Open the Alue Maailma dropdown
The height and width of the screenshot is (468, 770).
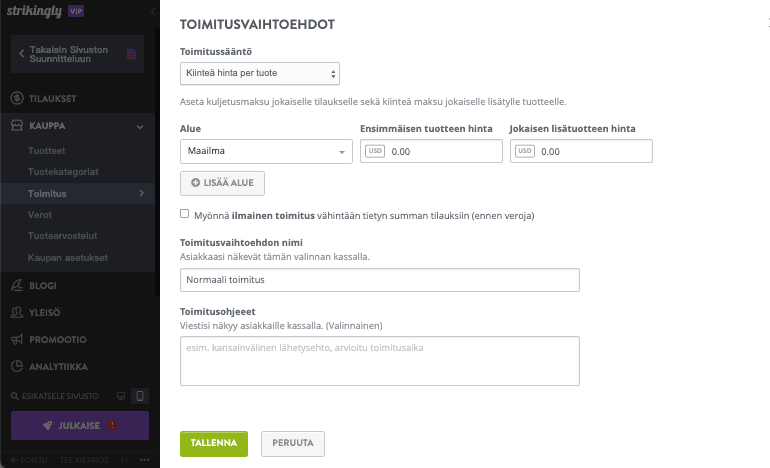point(266,151)
